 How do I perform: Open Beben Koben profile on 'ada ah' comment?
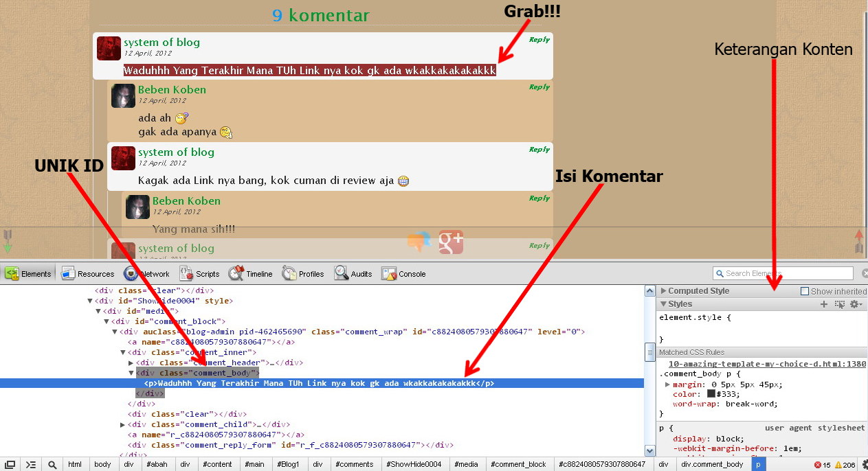[x=172, y=89]
